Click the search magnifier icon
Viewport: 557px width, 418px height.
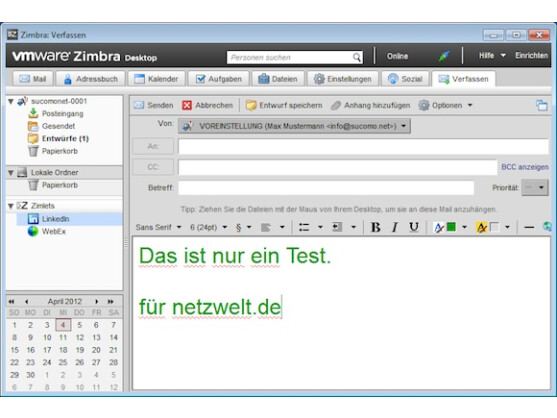(x=357, y=57)
